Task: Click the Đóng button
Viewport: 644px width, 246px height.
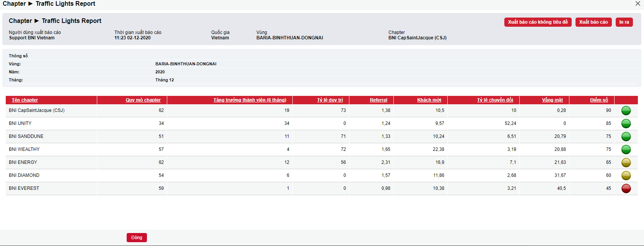Action: point(137,238)
